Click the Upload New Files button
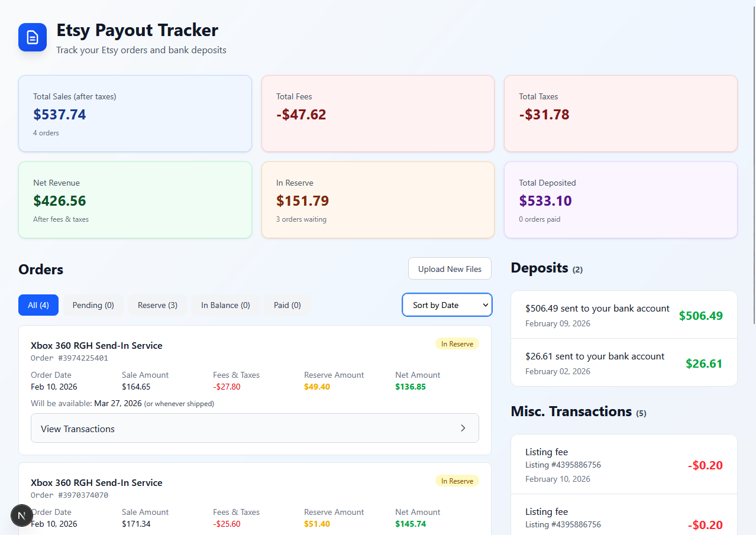The image size is (756, 535). point(450,269)
